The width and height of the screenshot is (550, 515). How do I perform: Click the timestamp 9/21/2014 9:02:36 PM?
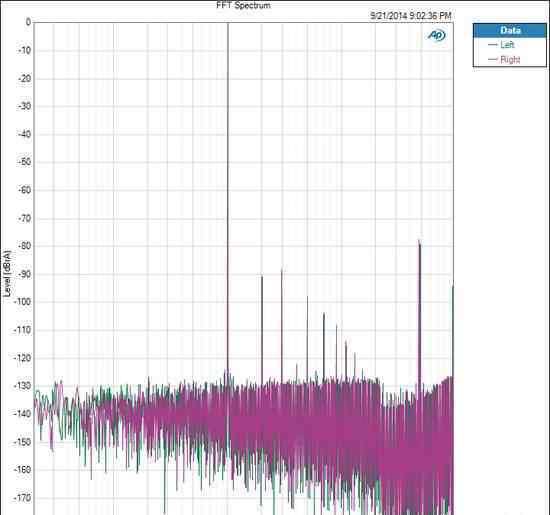point(410,16)
